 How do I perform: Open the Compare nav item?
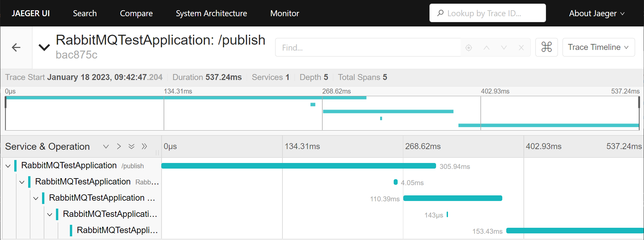(x=136, y=13)
